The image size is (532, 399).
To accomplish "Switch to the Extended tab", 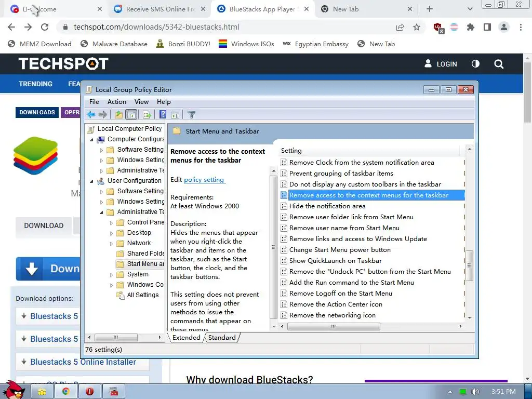I will pyautogui.click(x=187, y=338).
